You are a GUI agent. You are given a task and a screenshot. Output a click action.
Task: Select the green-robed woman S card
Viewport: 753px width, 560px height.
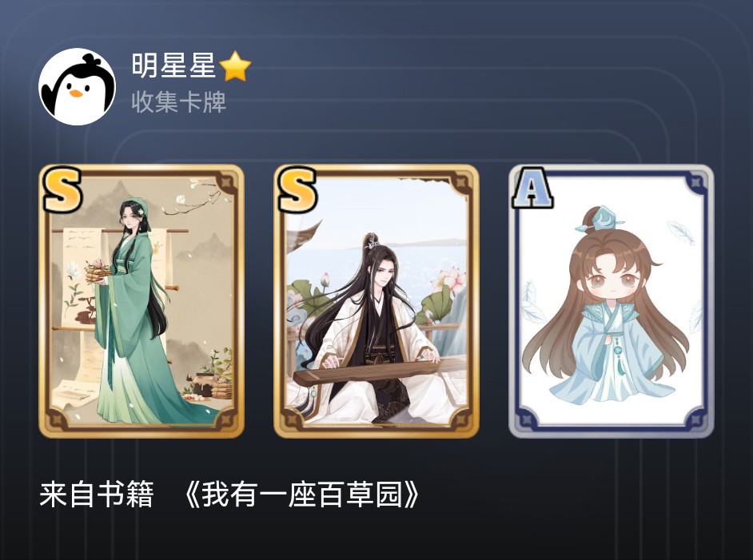coord(141,301)
